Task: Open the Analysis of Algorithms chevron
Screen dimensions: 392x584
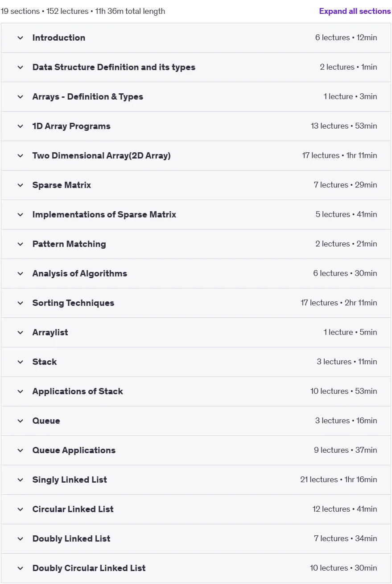Action: click(x=20, y=274)
